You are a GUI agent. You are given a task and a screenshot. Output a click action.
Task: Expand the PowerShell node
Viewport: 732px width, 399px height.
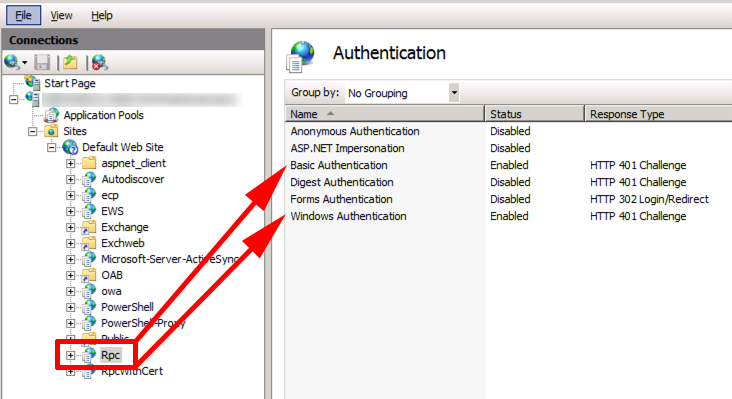pyautogui.click(x=70, y=308)
